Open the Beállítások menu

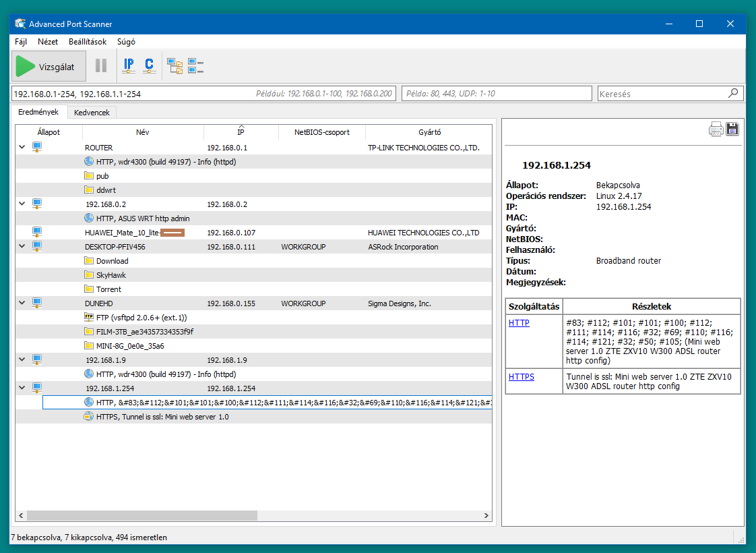(x=88, y=42)
